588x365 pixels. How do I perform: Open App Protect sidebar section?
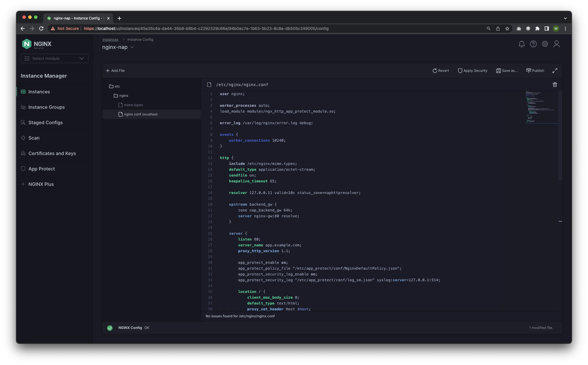pyautogui.click(x=42, y=169)
